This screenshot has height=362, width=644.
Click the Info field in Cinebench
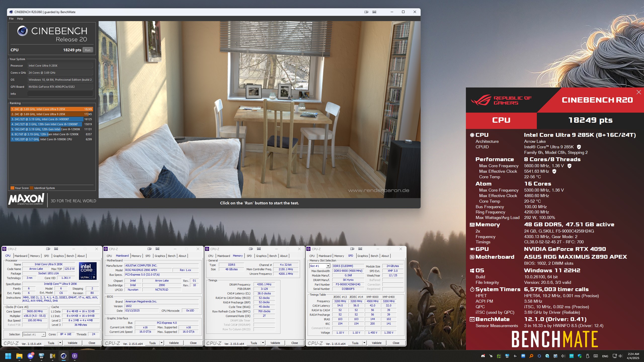[60, 94]
